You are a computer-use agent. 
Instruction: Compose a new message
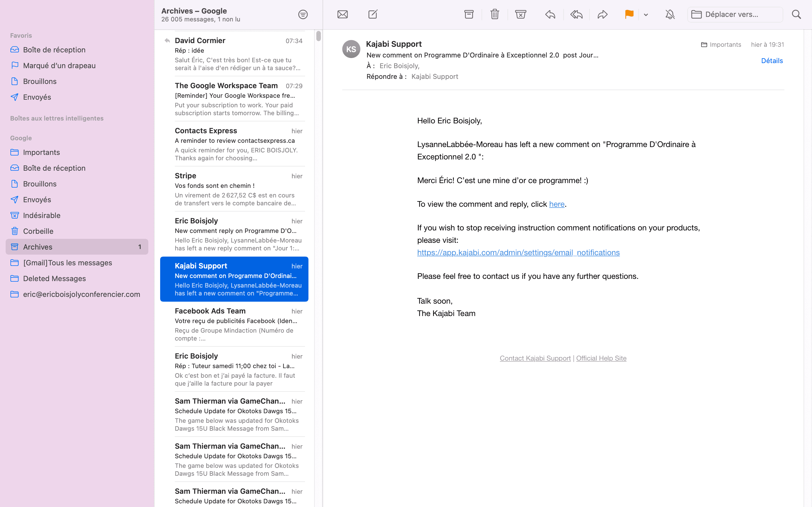pyautogui.click(x=373, y=14)
